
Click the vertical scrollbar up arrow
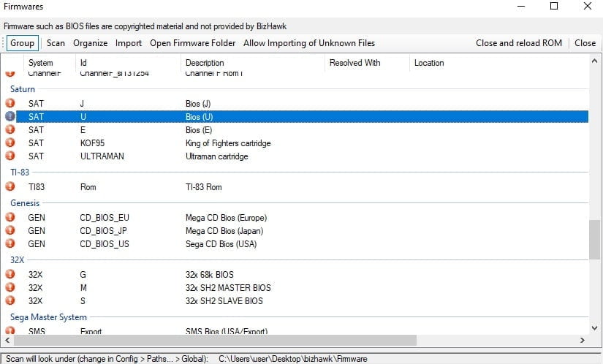[594, 61]
